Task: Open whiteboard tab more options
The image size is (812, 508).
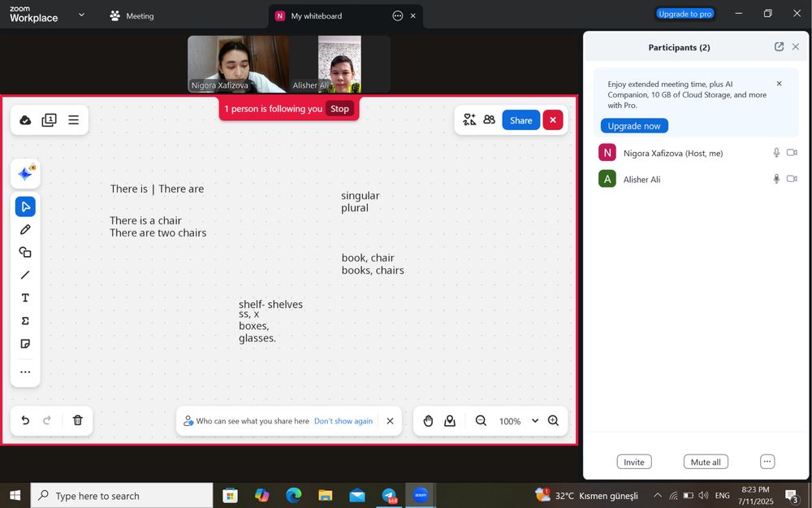Action: coord(398,16)
